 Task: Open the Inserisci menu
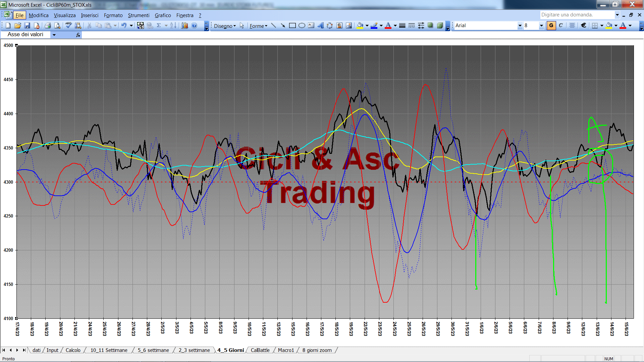tap(90, 15)
